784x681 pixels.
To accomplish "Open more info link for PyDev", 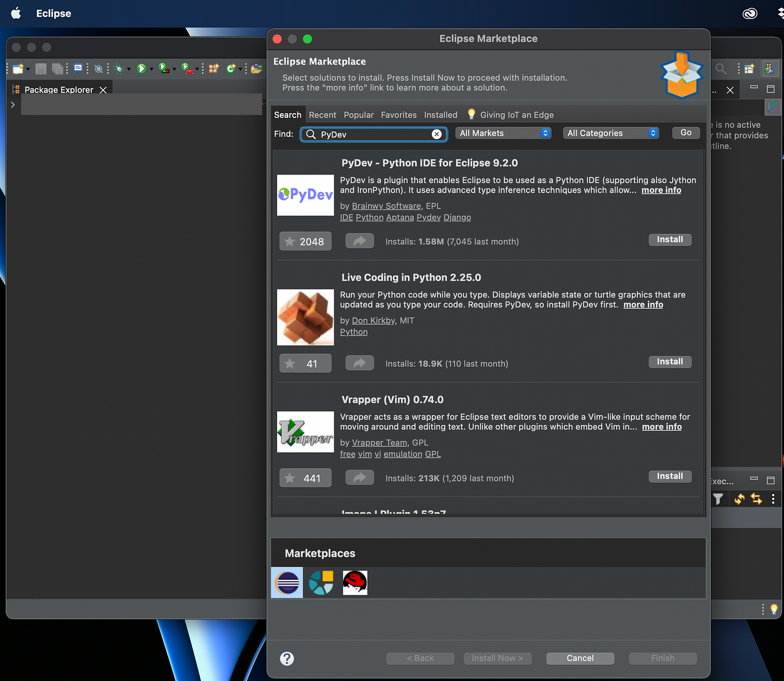I will 661,190.
